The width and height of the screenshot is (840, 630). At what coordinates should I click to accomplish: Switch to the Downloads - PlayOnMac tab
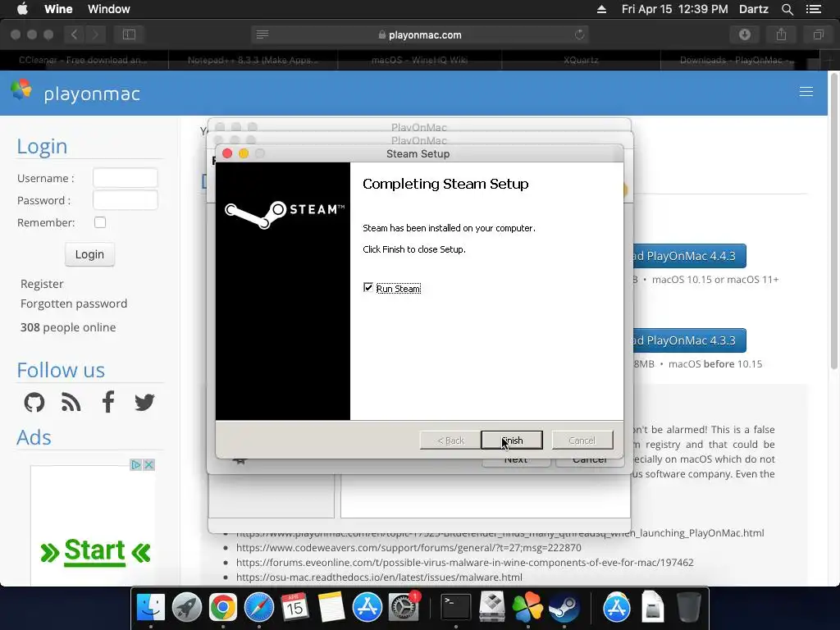click(x=737, y=60)
